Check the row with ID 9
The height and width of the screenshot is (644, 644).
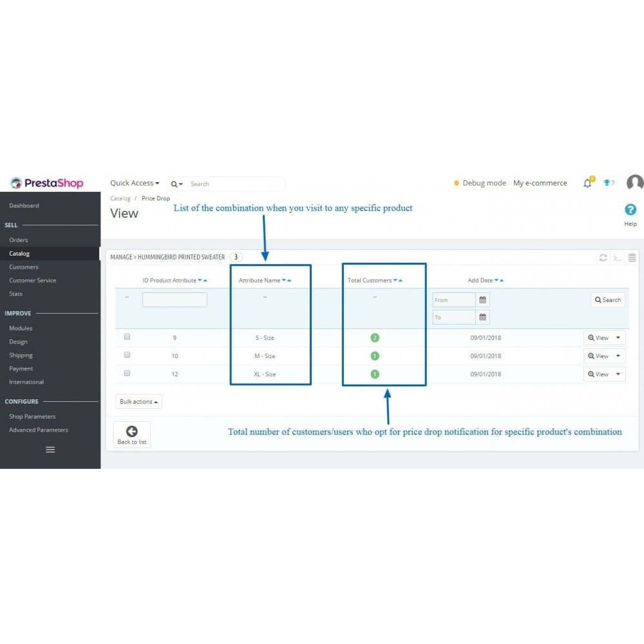(127, 337)
